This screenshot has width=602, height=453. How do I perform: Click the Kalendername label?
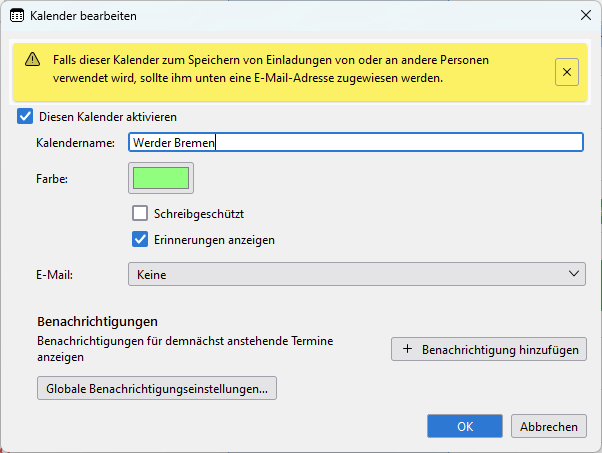[75, 143]
